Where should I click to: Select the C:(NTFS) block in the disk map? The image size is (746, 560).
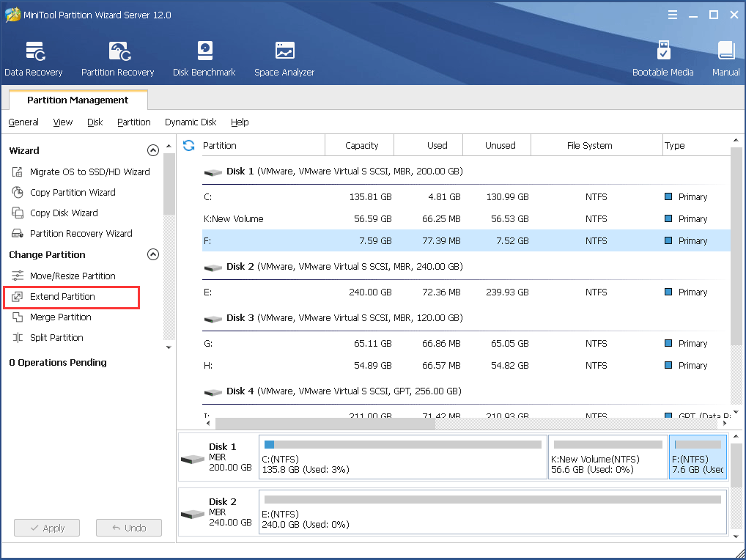(x=403, y=457)
